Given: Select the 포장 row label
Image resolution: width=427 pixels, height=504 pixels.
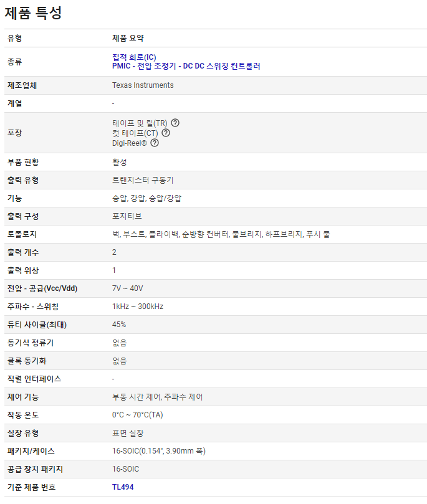Looking at the screenshot, I should click(x=15, y=133).
